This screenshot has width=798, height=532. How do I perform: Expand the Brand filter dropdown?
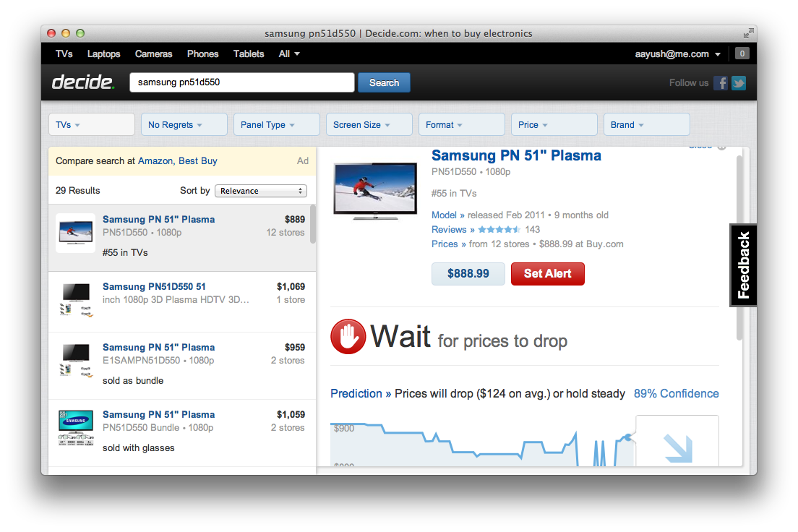[647, 125]
